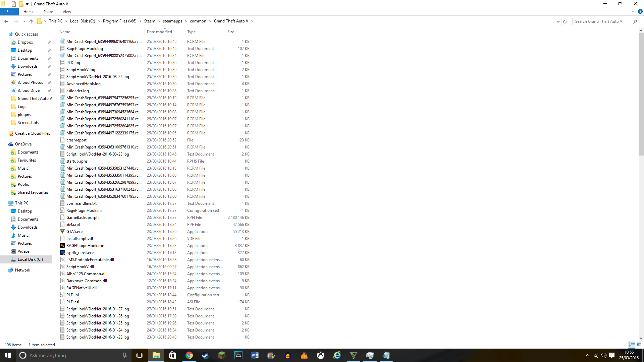
Task: Click the RAGEPluginHook.exe file icon
Action: [x=62, y=245]
